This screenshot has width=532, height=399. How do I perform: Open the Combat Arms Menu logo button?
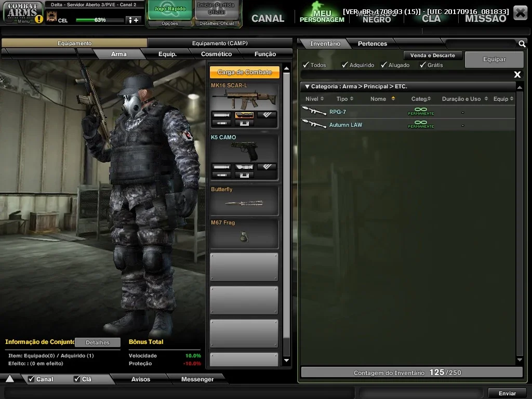tap(22, 12)
